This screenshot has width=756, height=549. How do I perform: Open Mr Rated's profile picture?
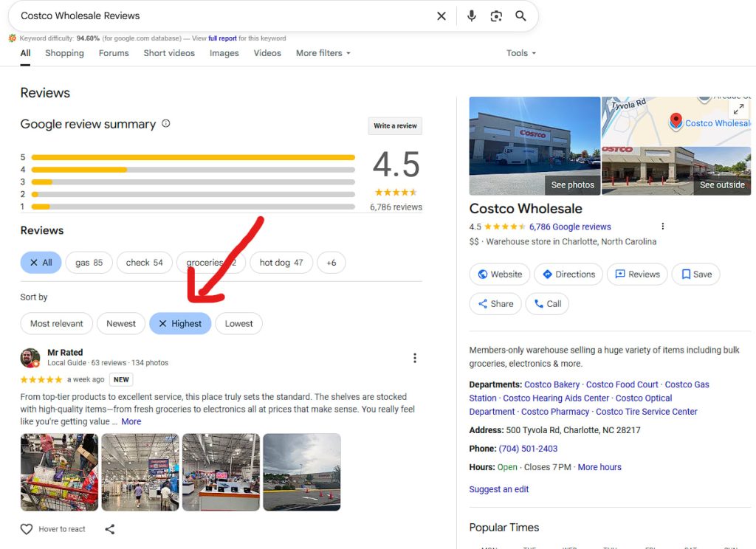tap(30, 358)
